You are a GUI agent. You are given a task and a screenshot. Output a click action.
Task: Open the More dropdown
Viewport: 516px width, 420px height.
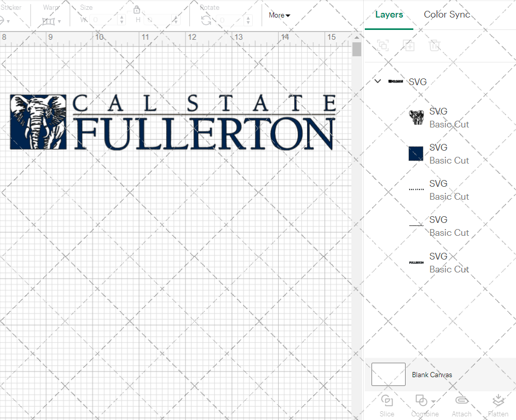279,15
